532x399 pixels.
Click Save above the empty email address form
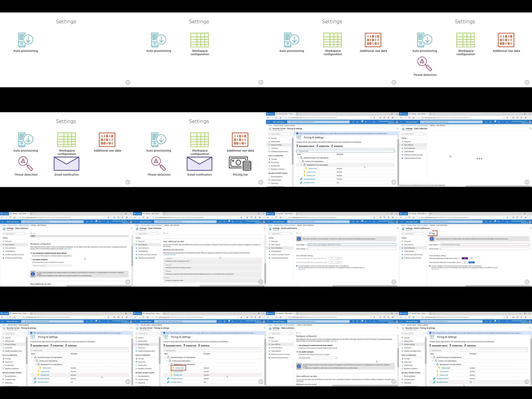pyautogui.click(x=299, y=233)
